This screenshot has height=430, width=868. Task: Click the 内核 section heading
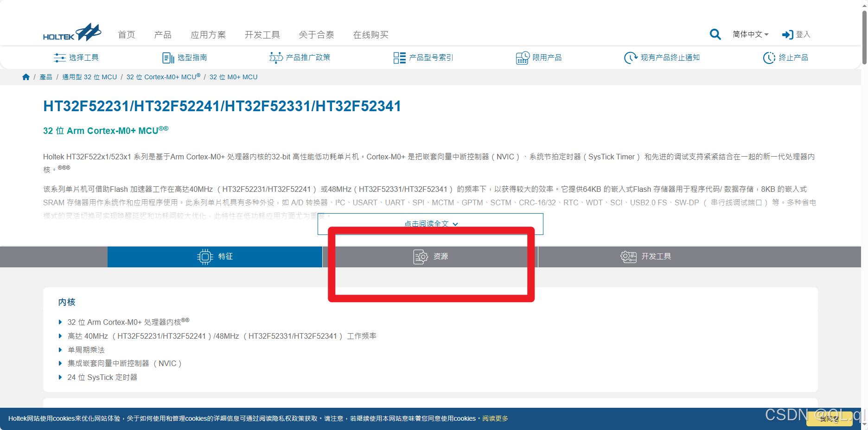tap(67, 302)
